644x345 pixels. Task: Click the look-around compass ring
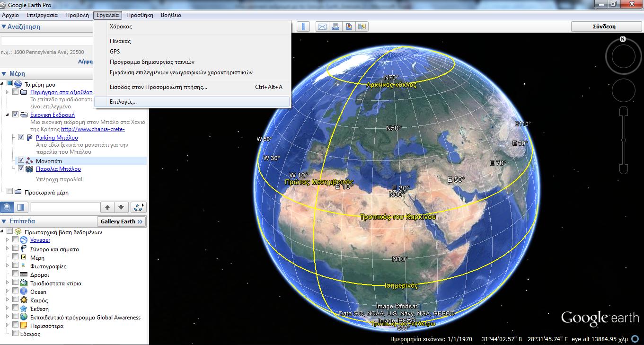click(624, 57)
